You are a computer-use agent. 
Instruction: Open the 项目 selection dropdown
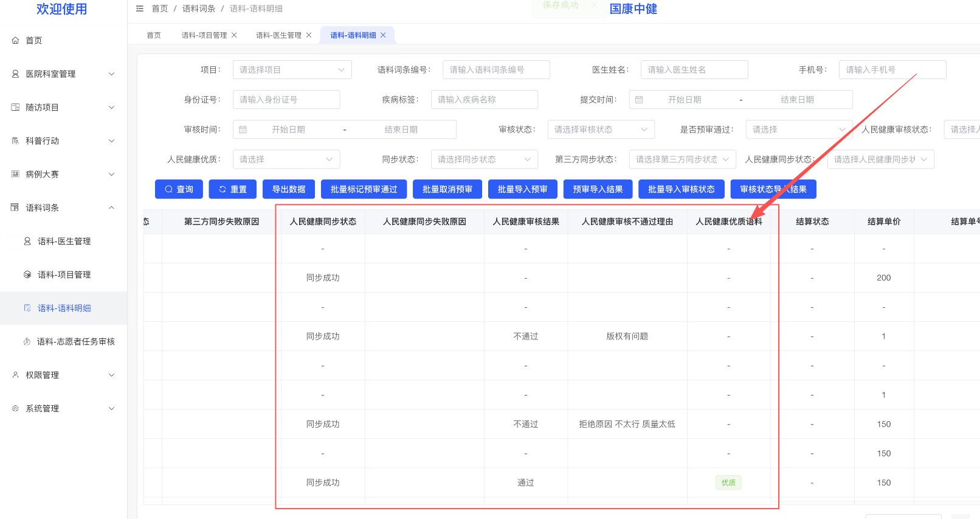(292, 70)
